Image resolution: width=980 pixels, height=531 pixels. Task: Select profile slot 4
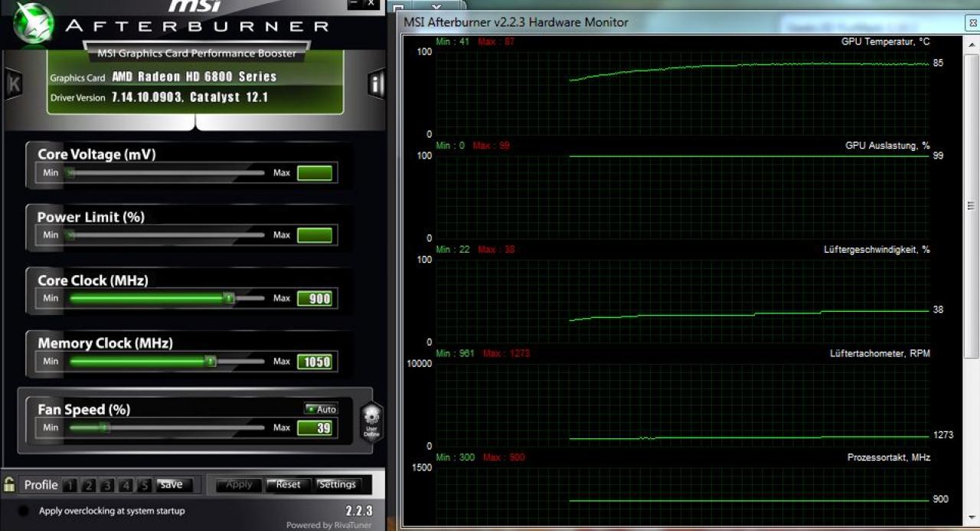coord(126,485)
